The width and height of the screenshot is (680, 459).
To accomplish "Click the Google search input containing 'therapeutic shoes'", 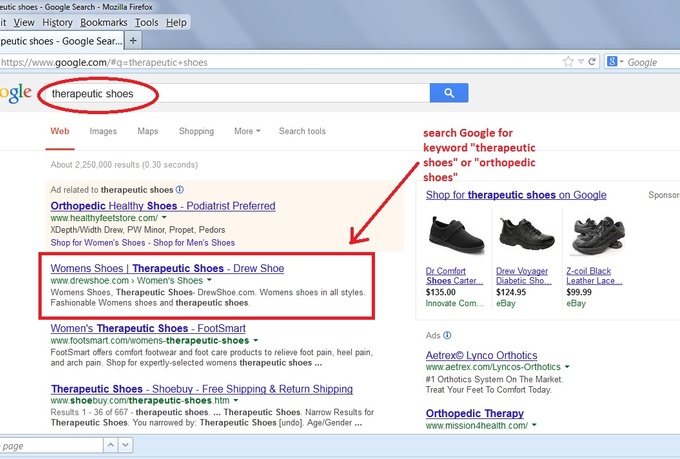I will (x=230, y=93).
